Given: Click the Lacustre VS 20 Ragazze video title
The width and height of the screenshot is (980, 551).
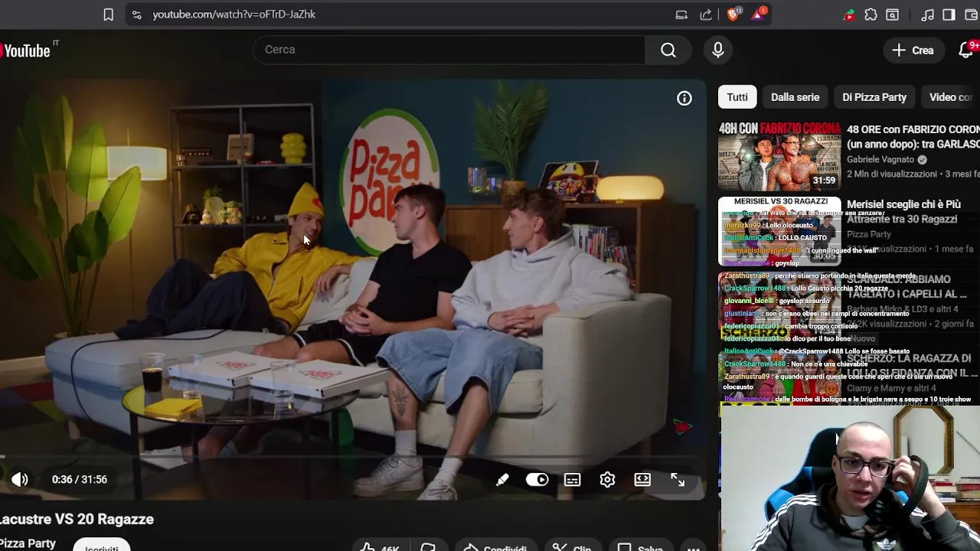Looking at the screenshot, I should pos(77,519).
